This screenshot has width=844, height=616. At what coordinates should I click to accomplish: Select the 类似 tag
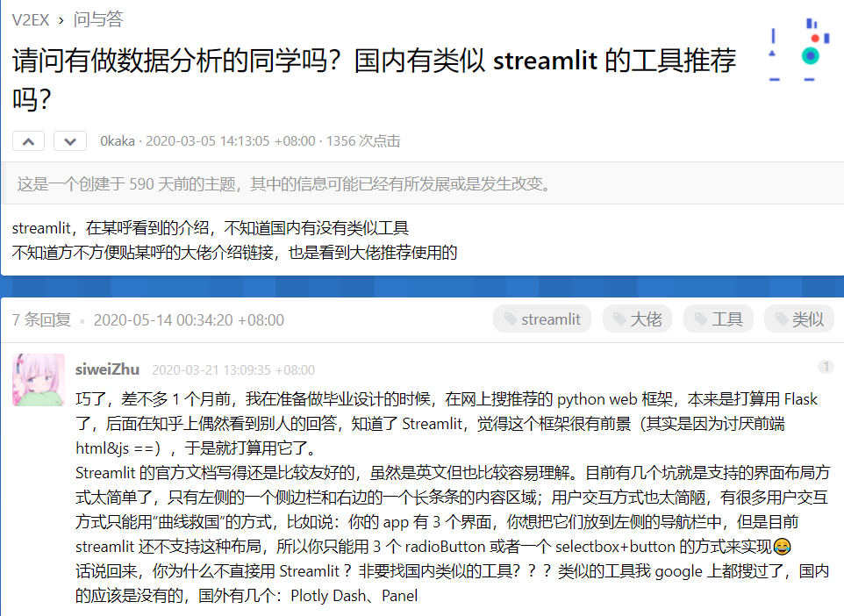pos(798,319)
